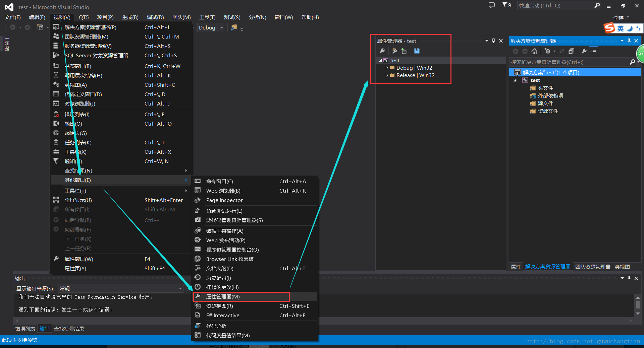Screen dimensions: 644x348
Task: Click the Quick Launch search magnifier icon
Action: [x=597, y=5]
